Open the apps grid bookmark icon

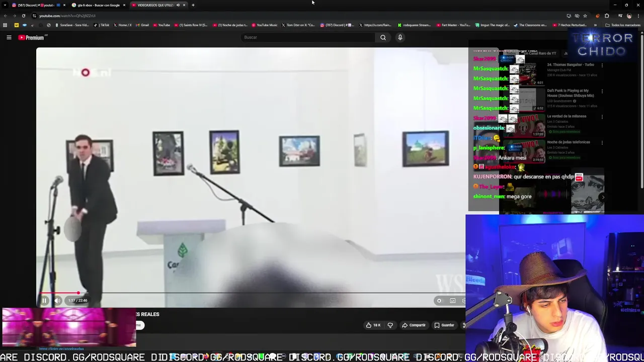coord(5,25)
